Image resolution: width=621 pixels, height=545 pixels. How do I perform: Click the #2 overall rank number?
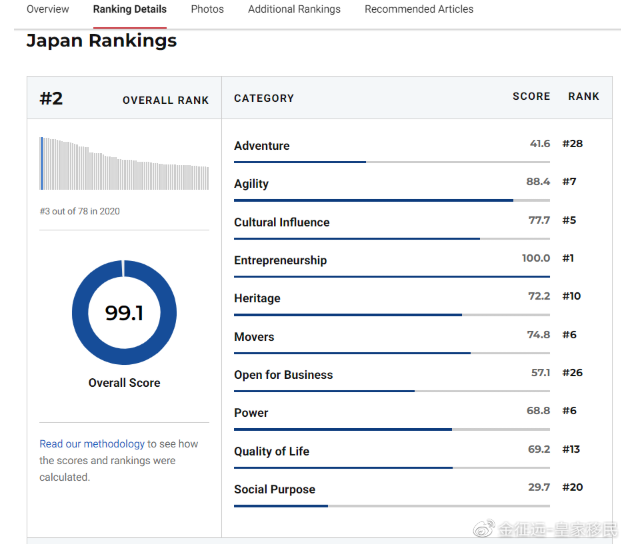click(51, 99)
